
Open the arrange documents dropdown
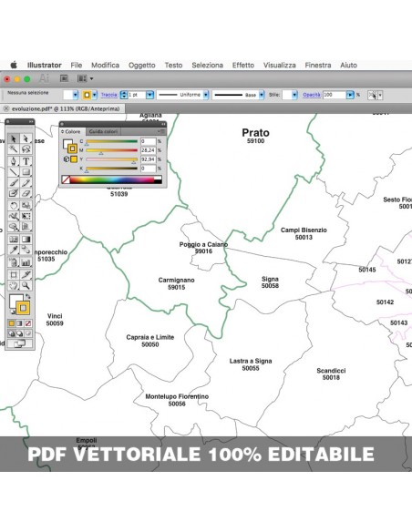coord(85,78)
